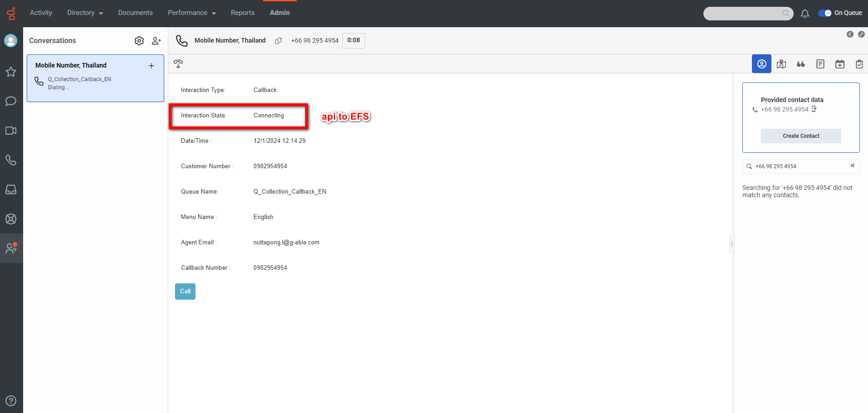Open the Performance dropdown menu
This screenshot has height=413, width=868.
coord(191,13)
